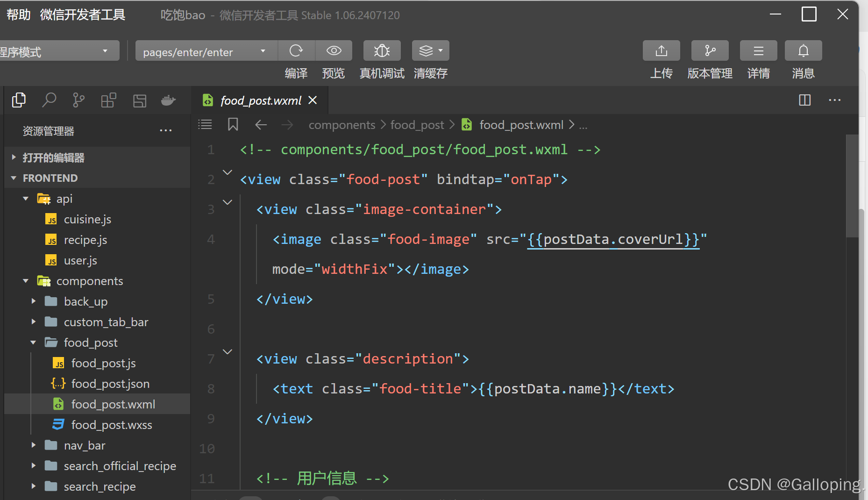Expand the search_official_recipe folder
This screenshot has height=500, width=868.
click(33, 466)
